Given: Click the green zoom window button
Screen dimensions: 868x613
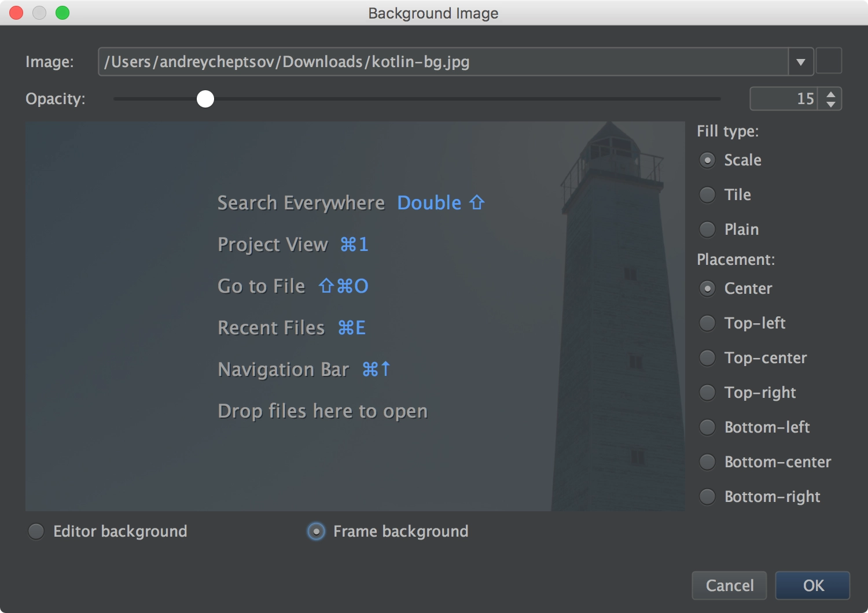Looking at the screenshot, I should pos(62,13).
